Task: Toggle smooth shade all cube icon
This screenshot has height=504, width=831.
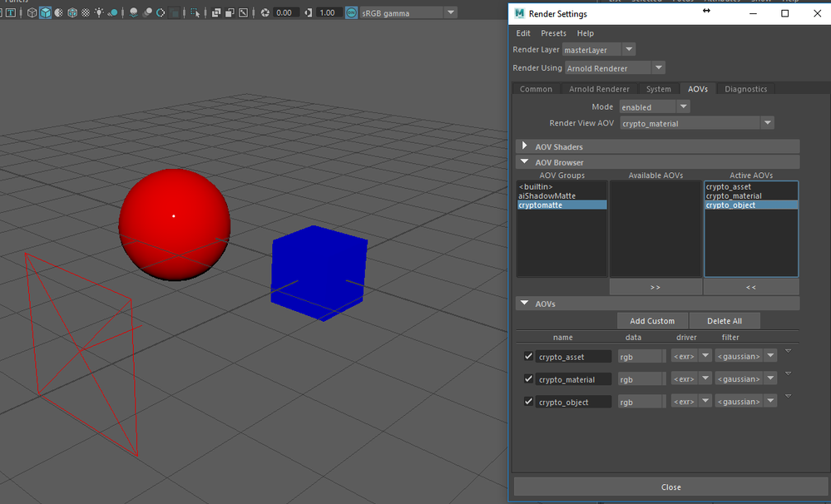Action: click(45, 12)
